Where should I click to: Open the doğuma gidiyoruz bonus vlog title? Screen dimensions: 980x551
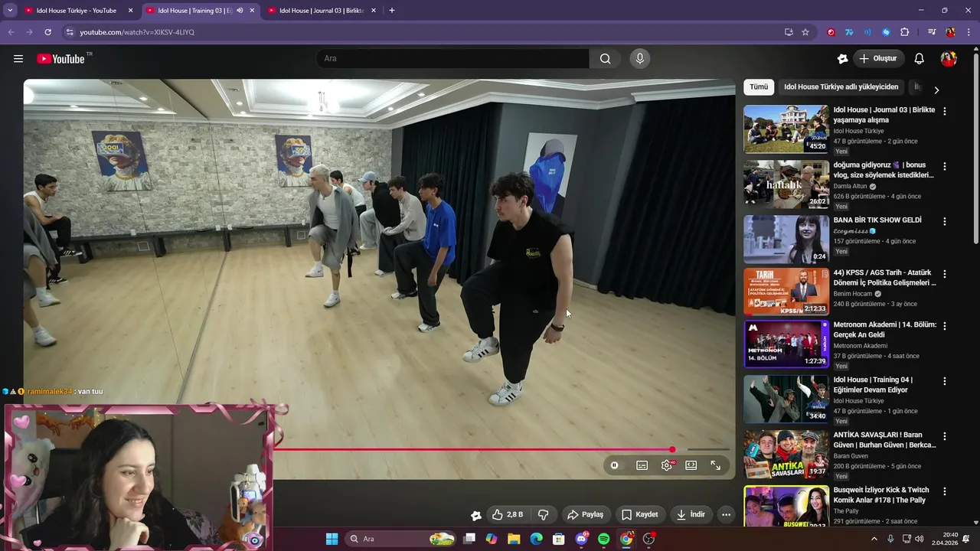pyautogui.click(x=884, y=170)
